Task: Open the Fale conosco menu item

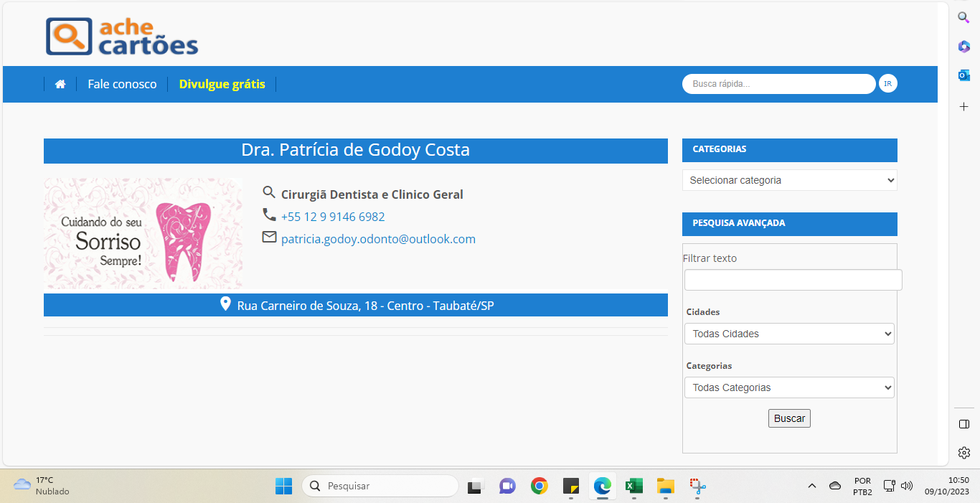Action: pyautogui.click(x=122, y=85)
